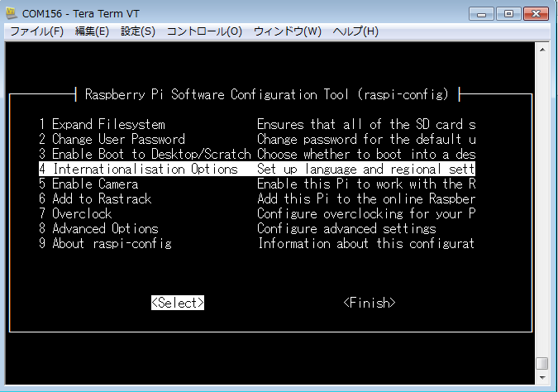Minimize the Tera Term window

pos(481,14)
